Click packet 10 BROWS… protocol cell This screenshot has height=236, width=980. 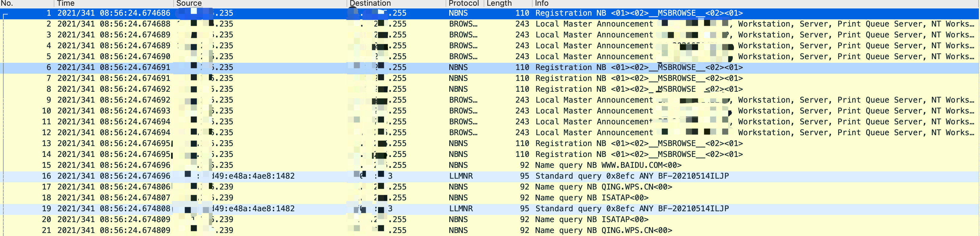point(463,111)
